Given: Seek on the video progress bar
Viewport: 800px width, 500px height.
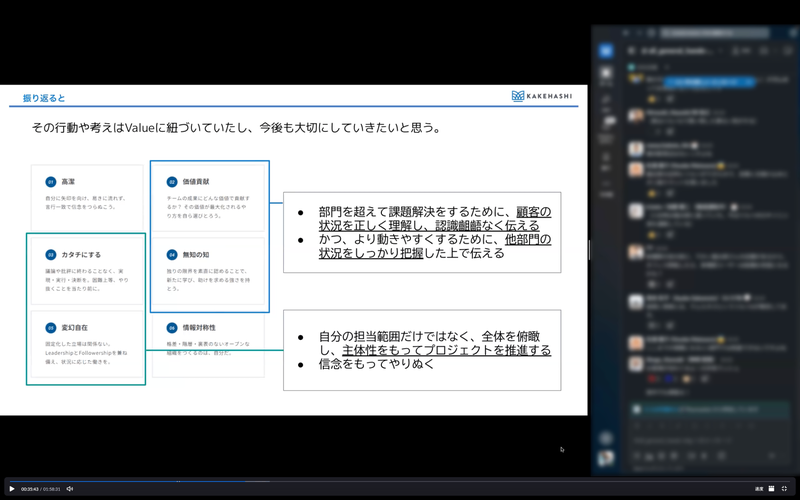Looking at the screenshot, I should tap(399, 481).
